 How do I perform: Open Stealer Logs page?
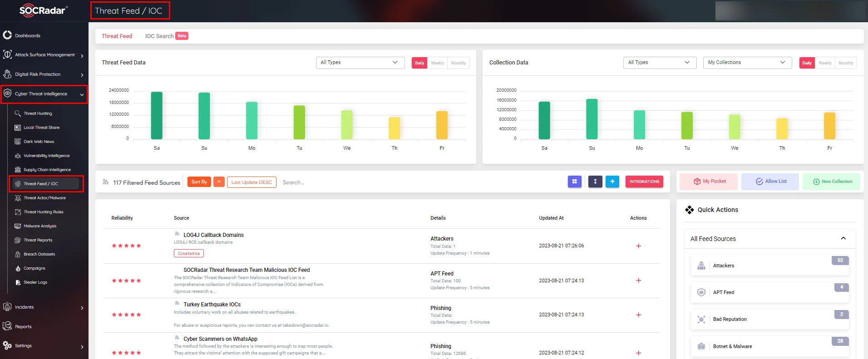click(x=35, y=282)
